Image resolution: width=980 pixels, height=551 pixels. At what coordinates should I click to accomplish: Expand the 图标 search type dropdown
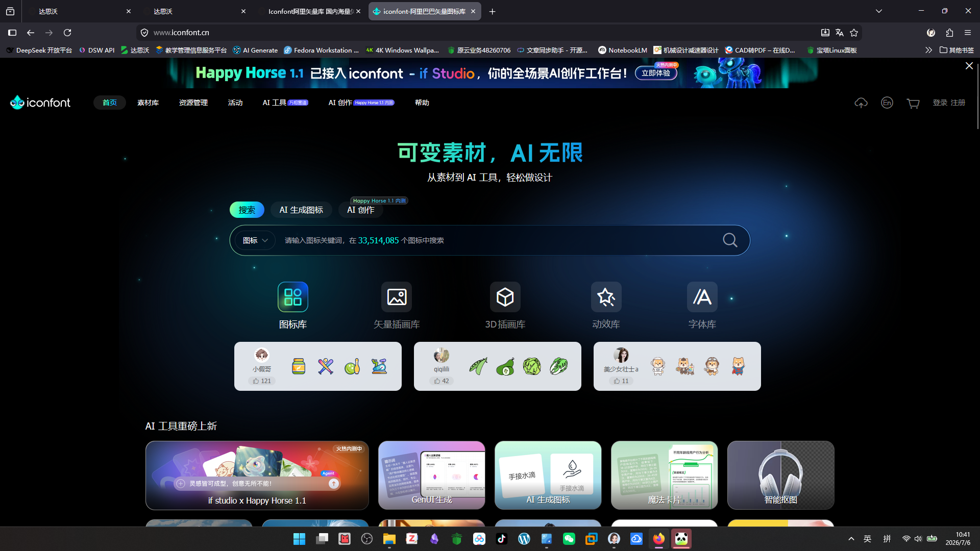point(255,240)
